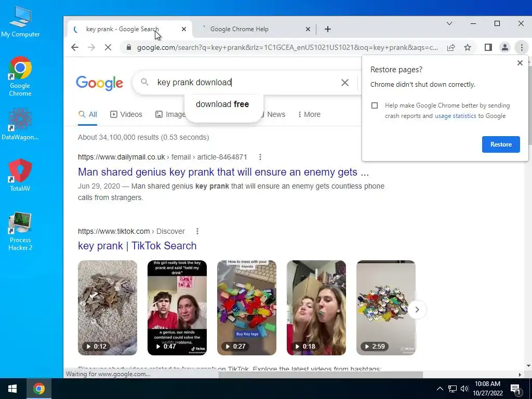
Task: Select the Images results tab
Action: click(x=170, y=115)
